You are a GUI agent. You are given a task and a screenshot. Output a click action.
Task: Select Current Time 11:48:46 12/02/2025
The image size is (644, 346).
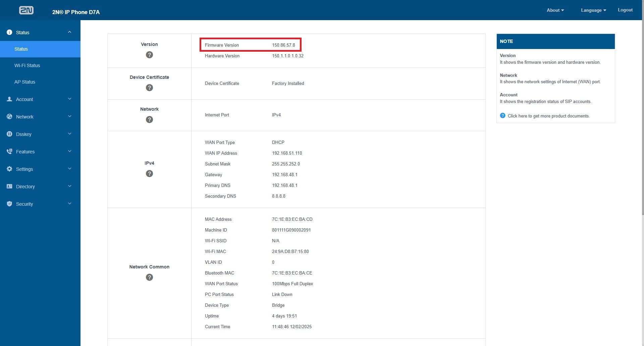tap(292, 327)
